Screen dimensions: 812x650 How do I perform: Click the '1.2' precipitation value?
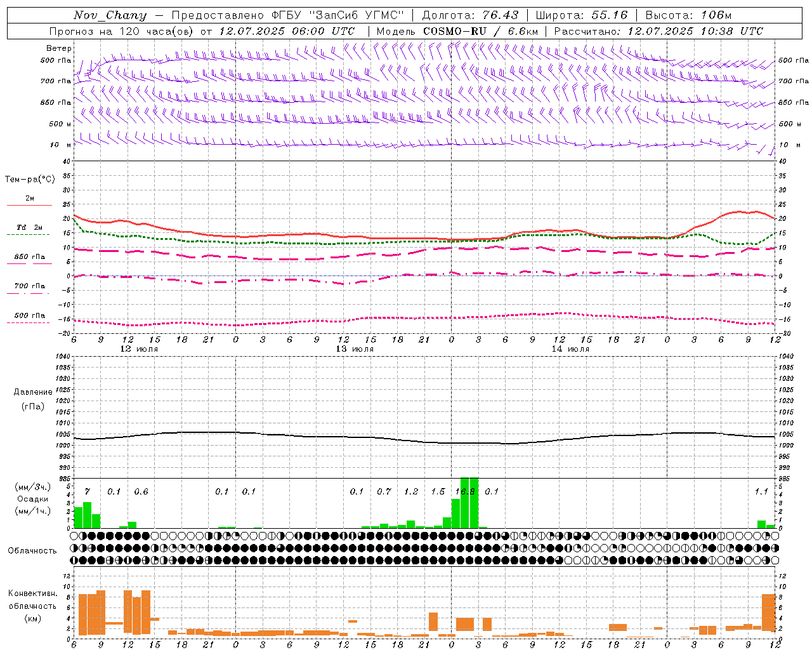pos(411,491)
